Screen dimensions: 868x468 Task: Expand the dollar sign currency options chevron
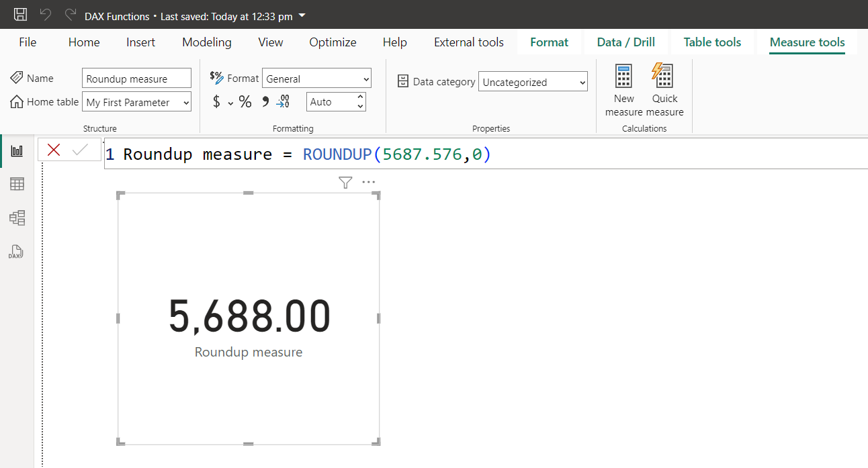click(x=228, y=102)
